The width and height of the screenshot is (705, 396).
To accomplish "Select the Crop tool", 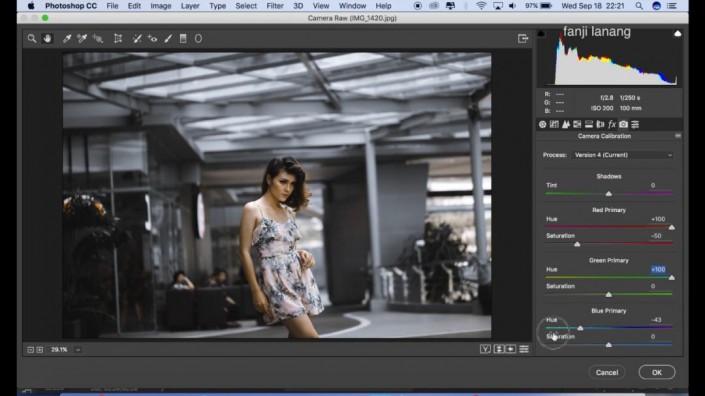I will [118, 39].
